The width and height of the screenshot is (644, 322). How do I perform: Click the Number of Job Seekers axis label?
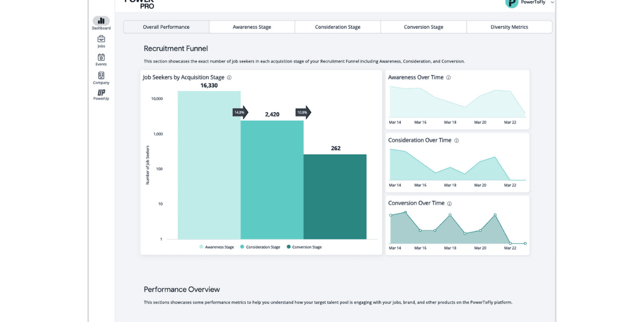[x=148, y=165]
